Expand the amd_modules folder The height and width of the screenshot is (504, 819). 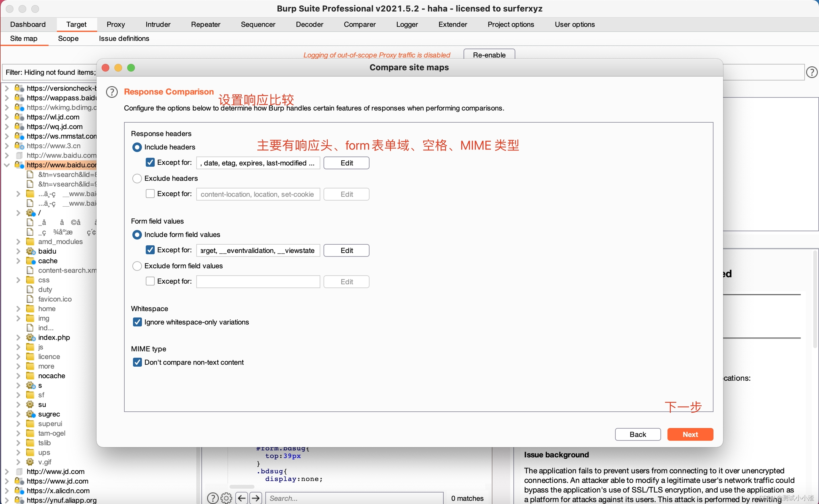(x=18, y=241)
